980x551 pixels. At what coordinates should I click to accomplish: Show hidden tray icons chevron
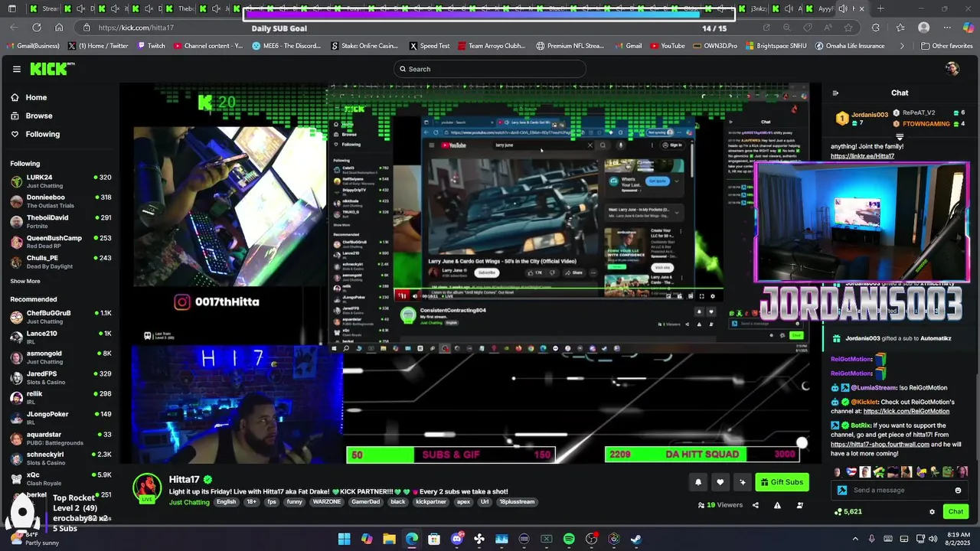[855, 539]
